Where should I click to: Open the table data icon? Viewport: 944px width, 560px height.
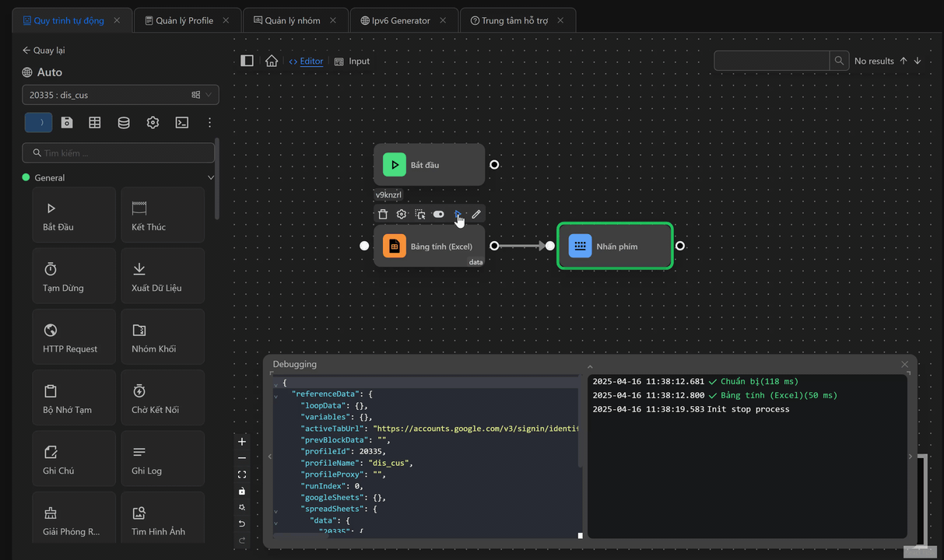pyautogui.click(x=95, y=122)
